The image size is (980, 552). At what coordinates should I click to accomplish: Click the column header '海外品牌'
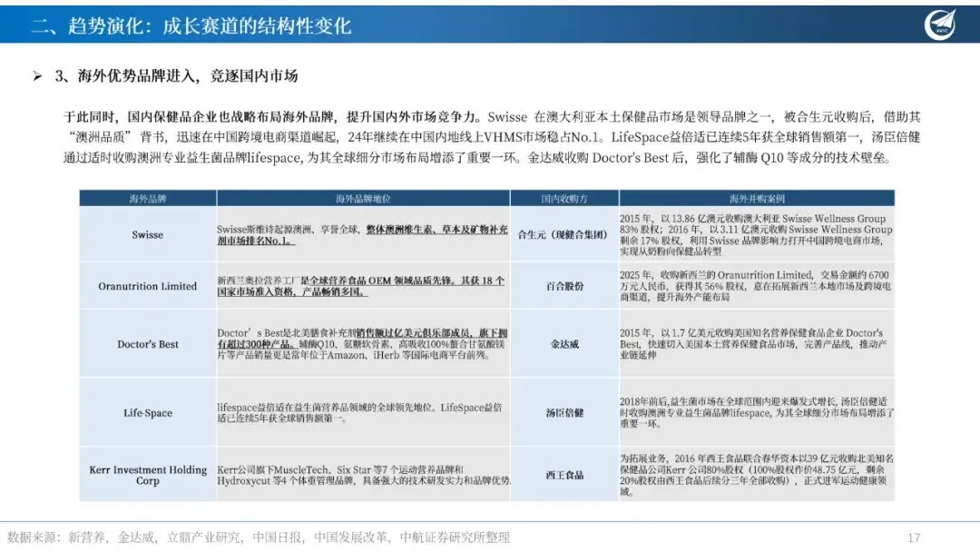click(148, 199)
